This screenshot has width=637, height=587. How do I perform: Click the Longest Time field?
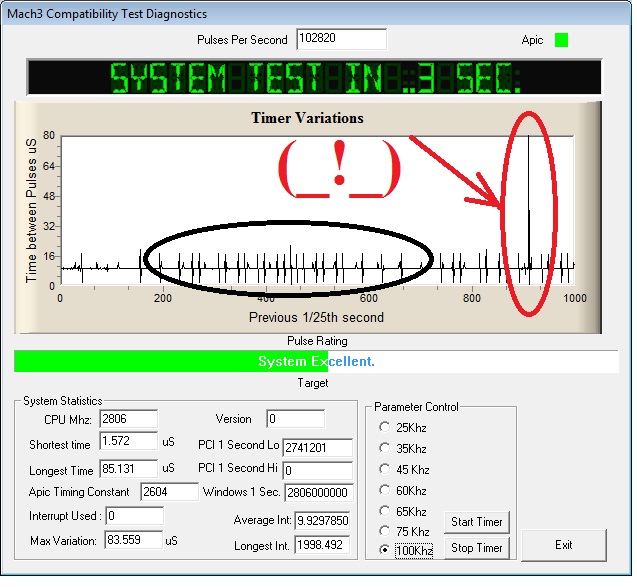[128, 468]
